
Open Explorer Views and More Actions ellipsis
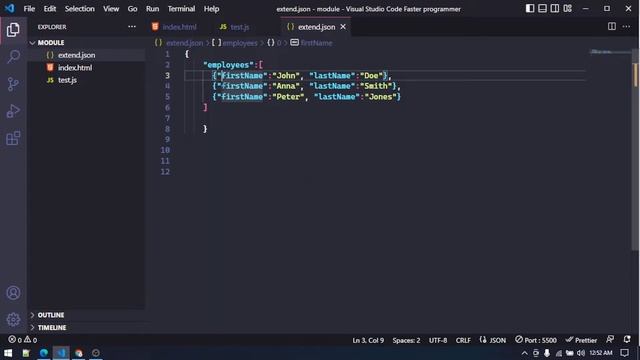[132, 27]
